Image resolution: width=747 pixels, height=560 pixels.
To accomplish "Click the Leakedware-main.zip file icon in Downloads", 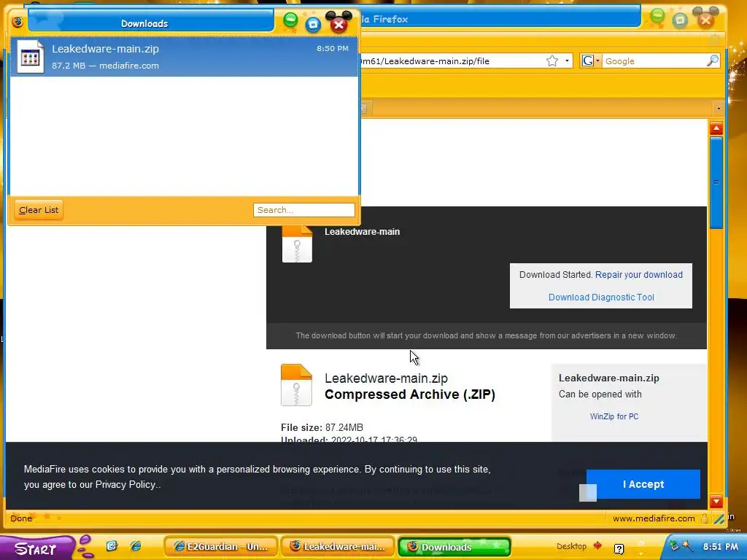I will point(30,57).
